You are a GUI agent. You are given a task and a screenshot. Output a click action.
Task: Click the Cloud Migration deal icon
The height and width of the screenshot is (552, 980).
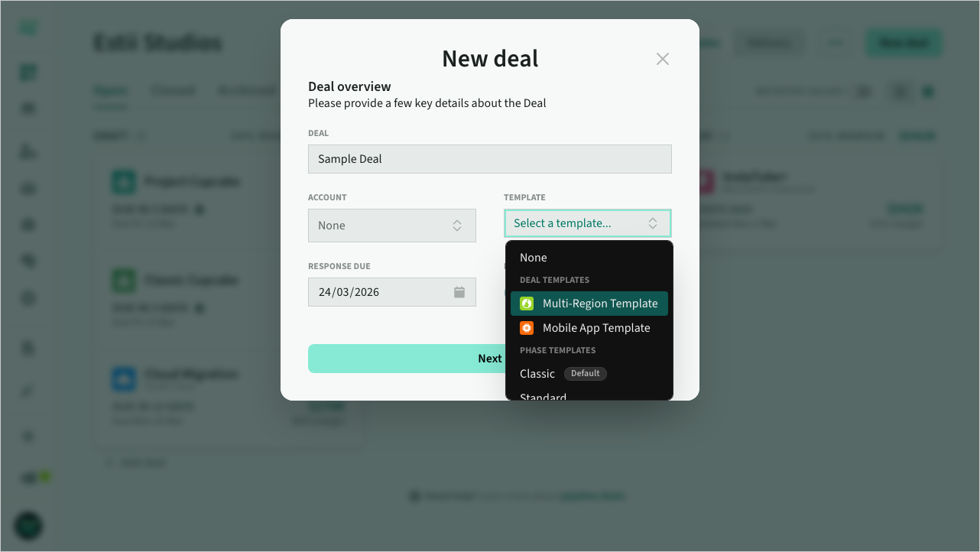pos(123,378)
